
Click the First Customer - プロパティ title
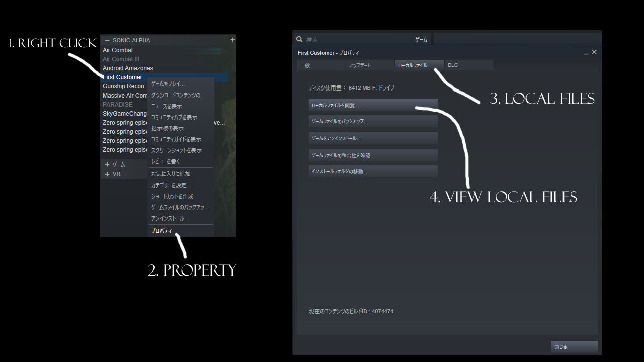pos(329,53)
